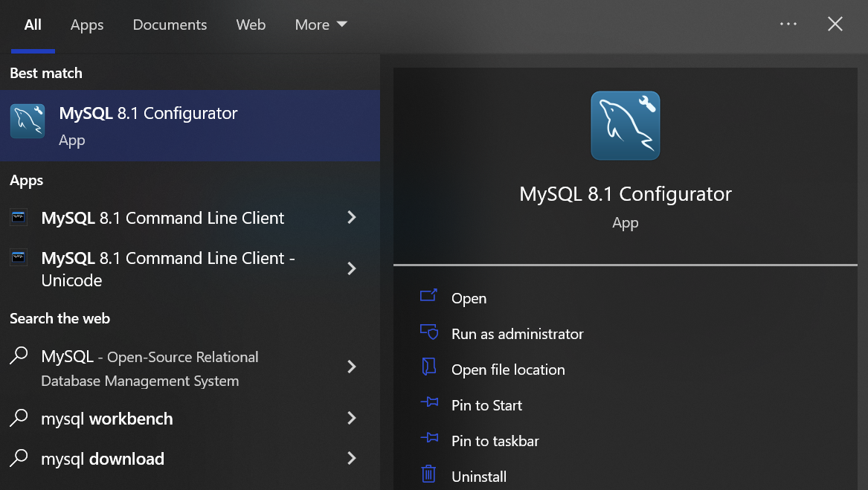868x490 pixels.
Task: Uninstall MySQL 8.1 Configurator
Action: coord(479,476)
